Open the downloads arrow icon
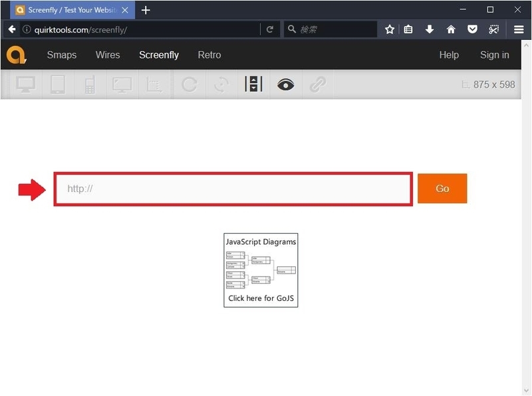 pos(430,29)
